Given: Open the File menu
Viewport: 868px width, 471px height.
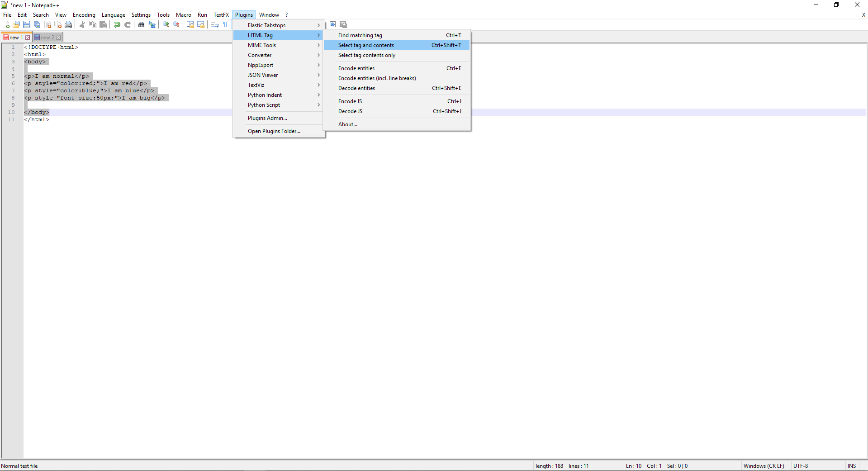Looking at the screenshot, I should [x=7, y=15].
